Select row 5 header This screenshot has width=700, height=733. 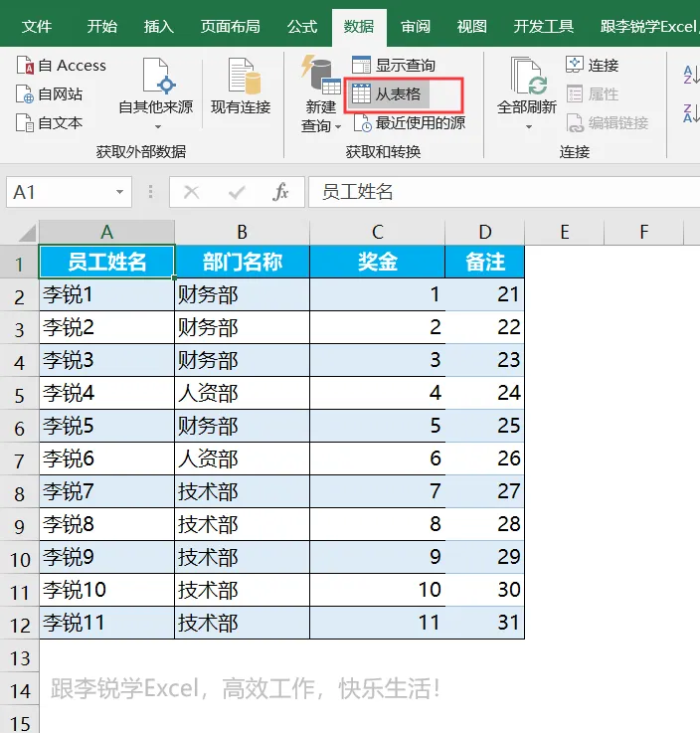pos(19,394)
